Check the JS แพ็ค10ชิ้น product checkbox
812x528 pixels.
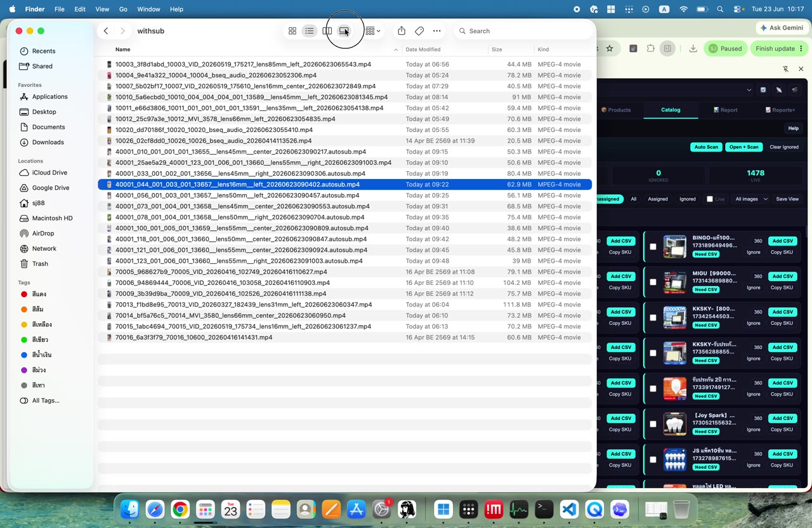[x=653, y=460]
